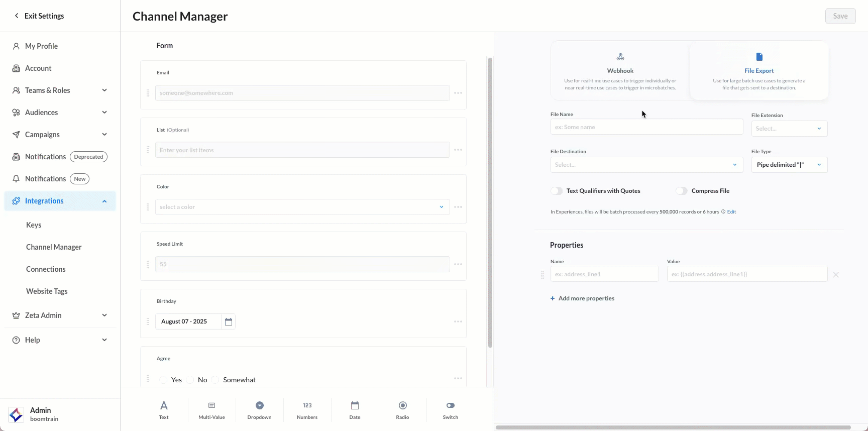Image resolution: width=868 pixels, height=431 pixels.
Task: Enable Text Qualifiers with Quotes toggle
Action: (557, 191)
